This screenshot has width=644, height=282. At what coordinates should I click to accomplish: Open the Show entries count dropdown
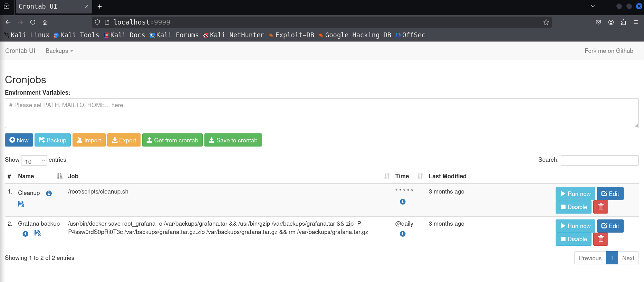pos(34,160)
